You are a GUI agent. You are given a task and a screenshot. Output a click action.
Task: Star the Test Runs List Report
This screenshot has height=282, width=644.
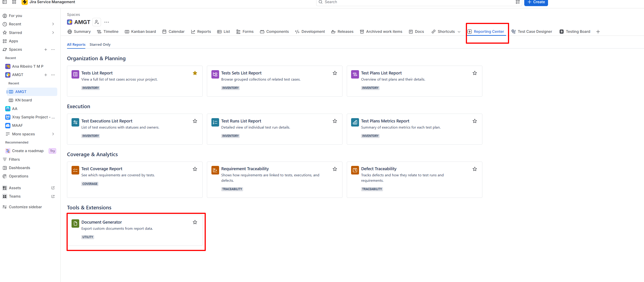pos(335,121)
